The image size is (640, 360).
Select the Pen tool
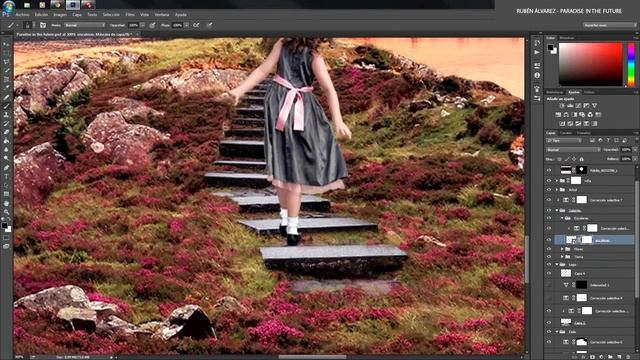(x=6, y=168)
